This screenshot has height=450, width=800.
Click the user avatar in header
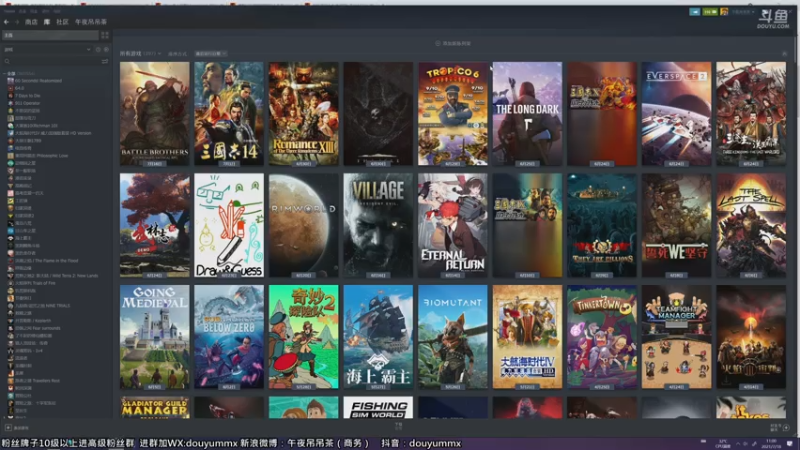point(724,12)
